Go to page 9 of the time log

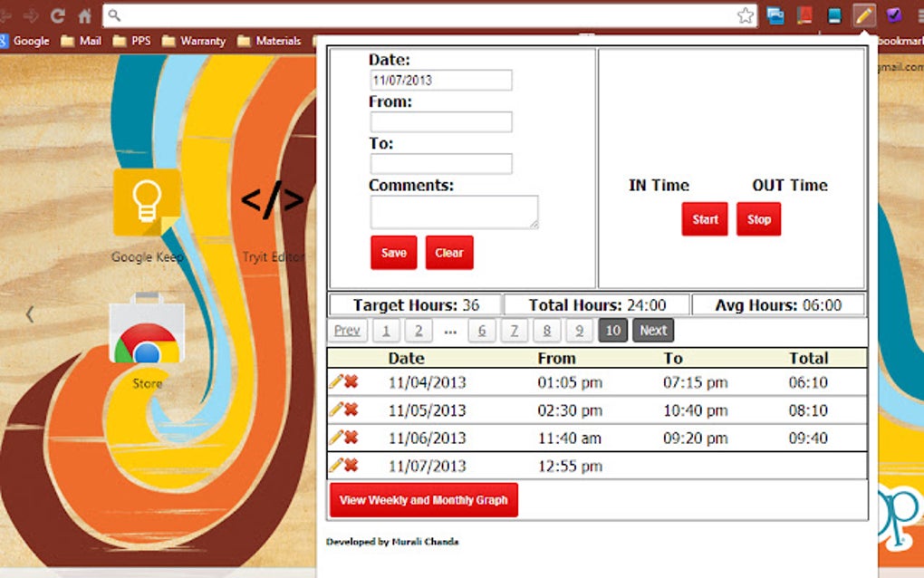(579, 331)
